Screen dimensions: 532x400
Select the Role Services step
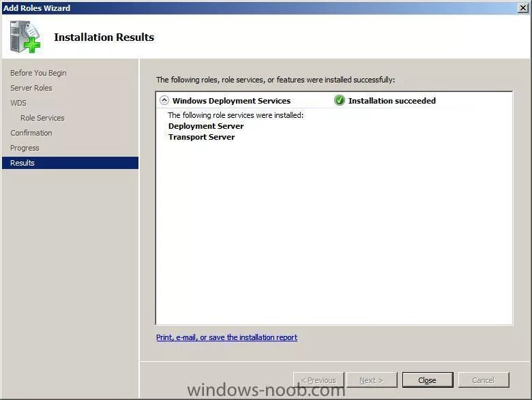click(x=42, y=118)
